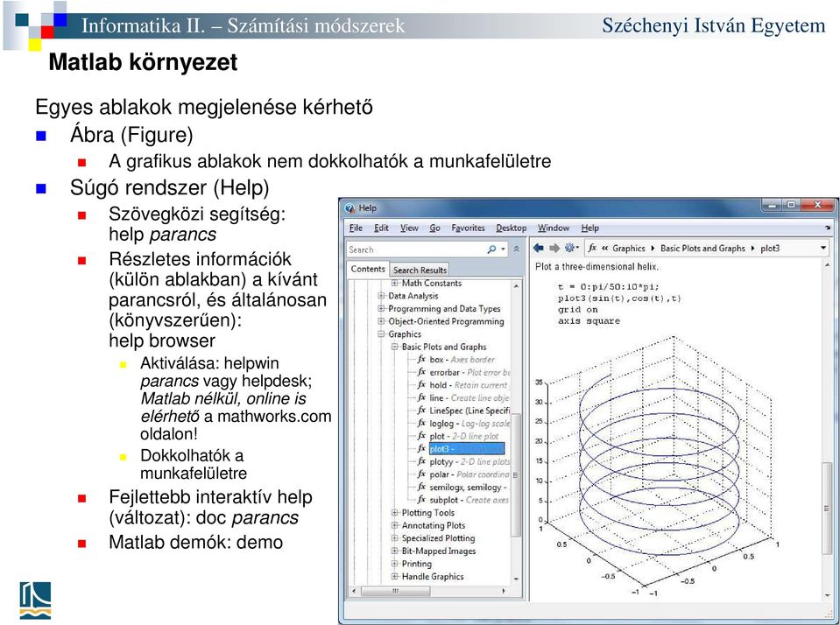
Task: Click plot3 in the breadcrumb path
Action: (x=770, y=248)
